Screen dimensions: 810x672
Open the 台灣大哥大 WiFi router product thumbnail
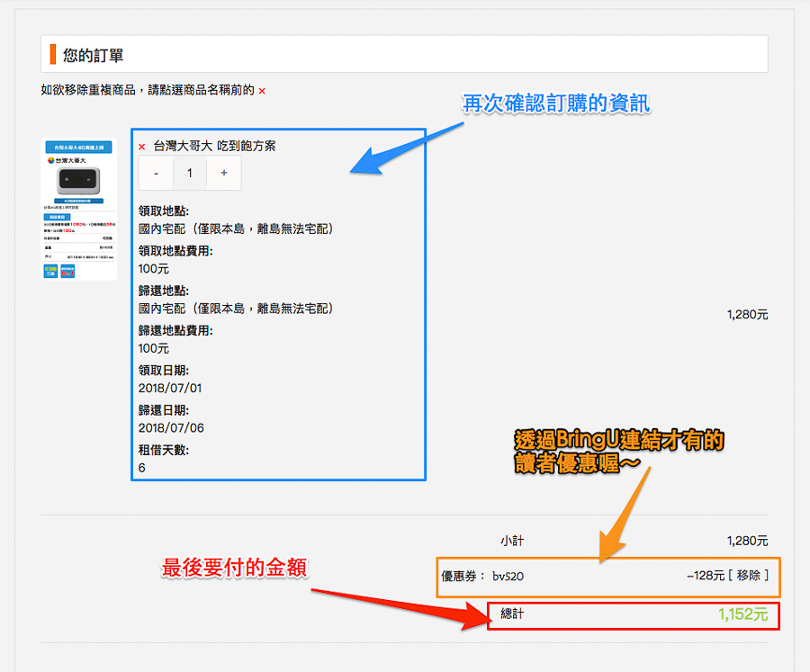click(79, 209)
